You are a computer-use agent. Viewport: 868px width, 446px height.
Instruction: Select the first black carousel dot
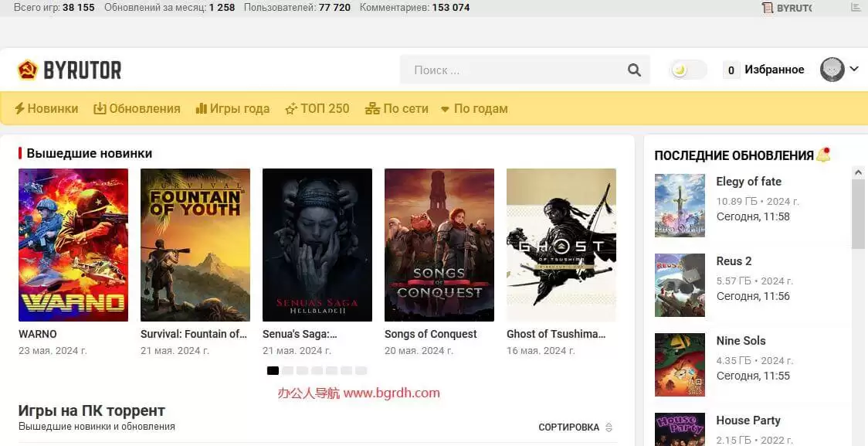(273, 371)
